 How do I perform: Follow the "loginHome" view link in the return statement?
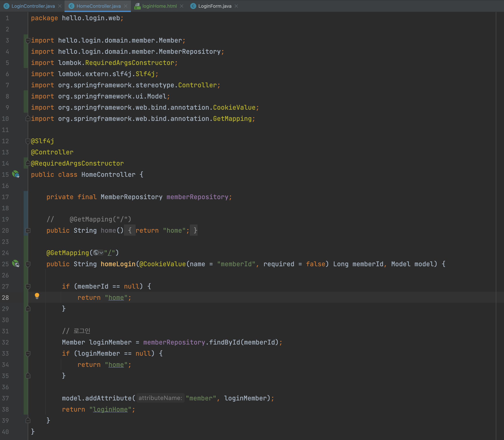click(110, 409)
